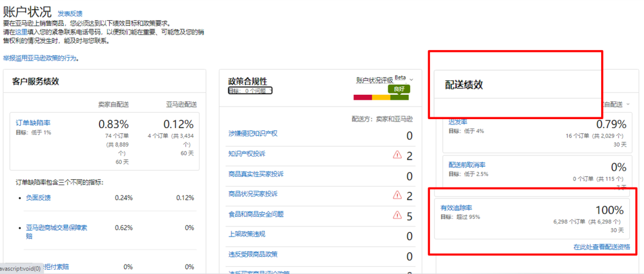Click the count 2 for 商品状况买家投诉

point(409,196)
